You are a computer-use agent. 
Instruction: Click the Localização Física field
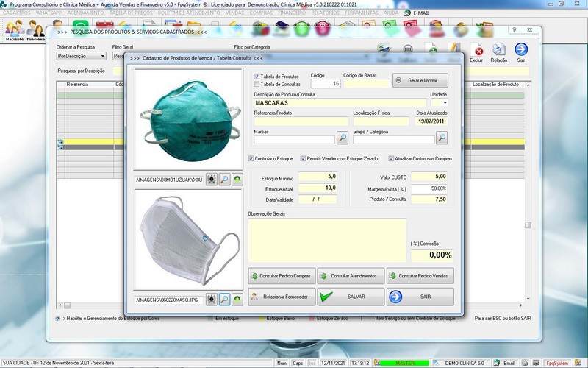381,121
